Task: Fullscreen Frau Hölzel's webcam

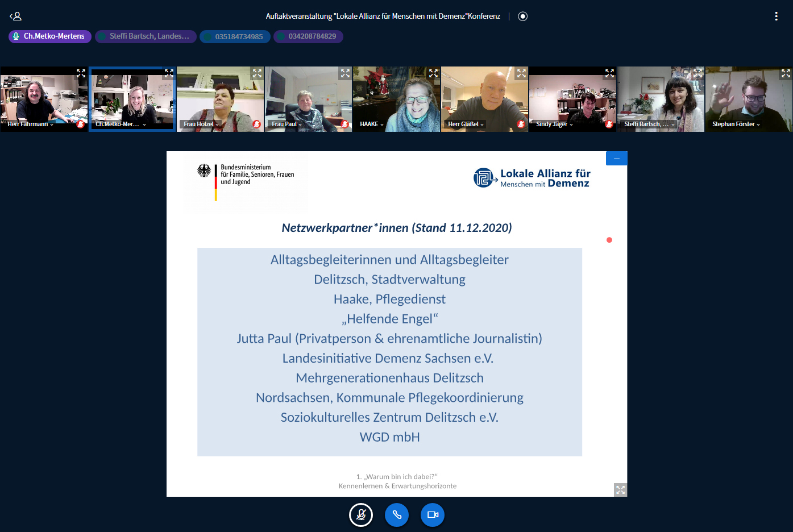Action: point(257,73)
